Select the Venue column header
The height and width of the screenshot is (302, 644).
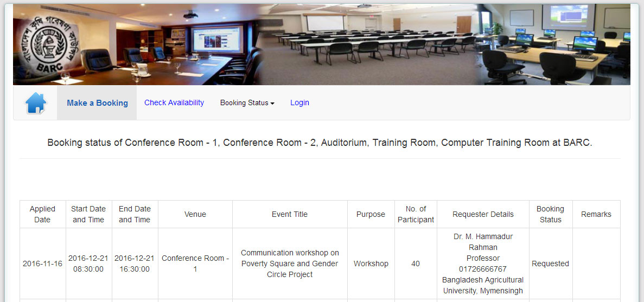tap(195, 214)
